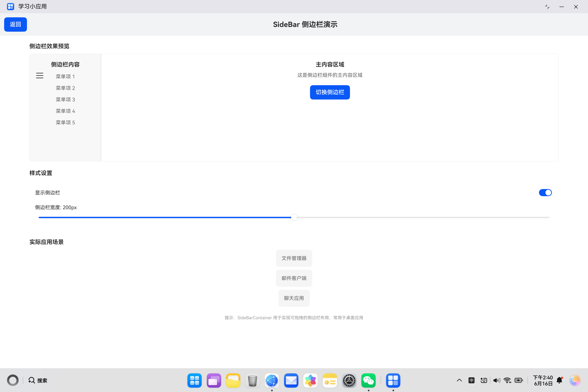
Task: Select 菜单项 1 in the sidebar
Action: tap(65, 77)
